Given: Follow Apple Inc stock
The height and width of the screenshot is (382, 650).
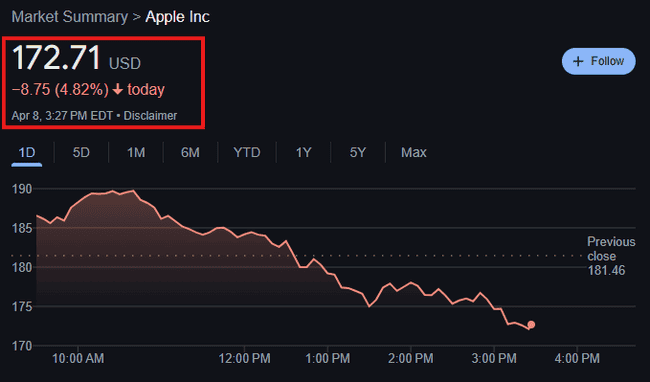Looking at the screenshot, I should (599, 61).
